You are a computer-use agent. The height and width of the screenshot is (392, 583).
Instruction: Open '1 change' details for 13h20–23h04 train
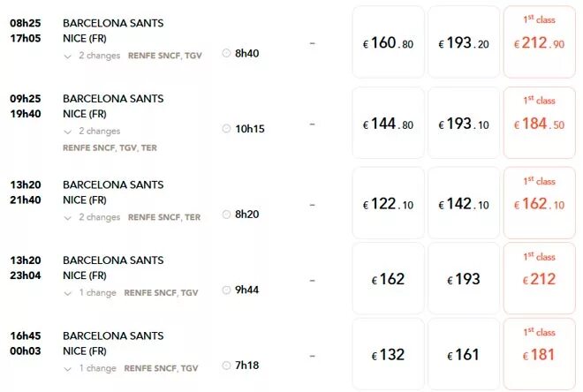click(x=97, y=293)
